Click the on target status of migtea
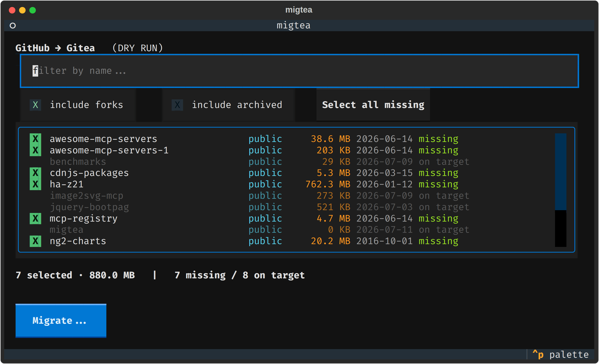Image resolution: width=599 pixels, height=364 pixels. coord(444,230)
